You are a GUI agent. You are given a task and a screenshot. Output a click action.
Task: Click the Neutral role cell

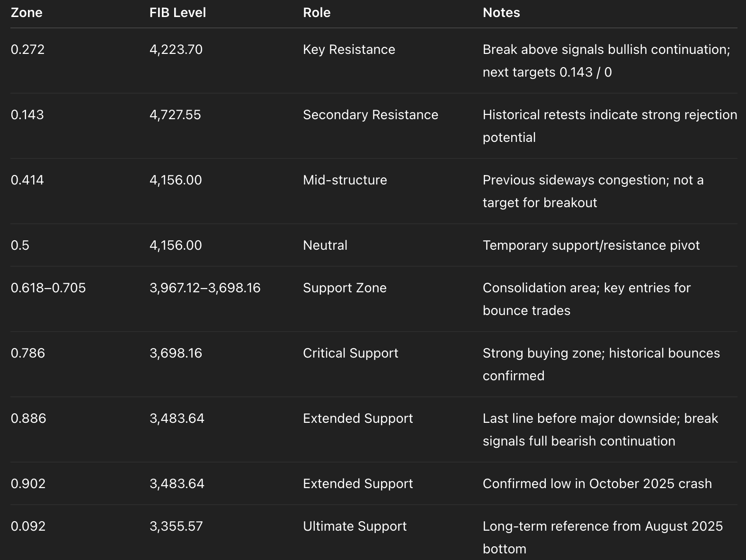pos(325,245)
